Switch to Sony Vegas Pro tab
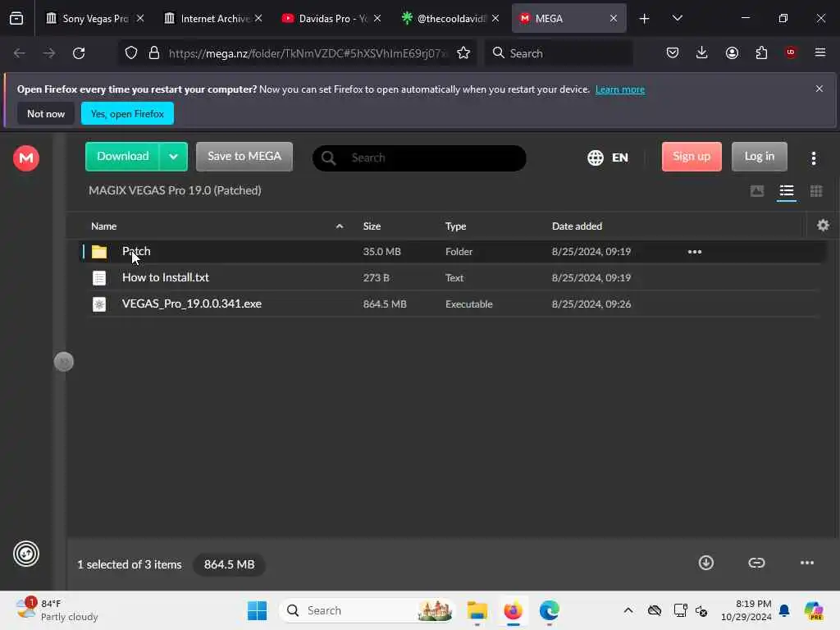The image size is (840, 630). click(94, 18)
